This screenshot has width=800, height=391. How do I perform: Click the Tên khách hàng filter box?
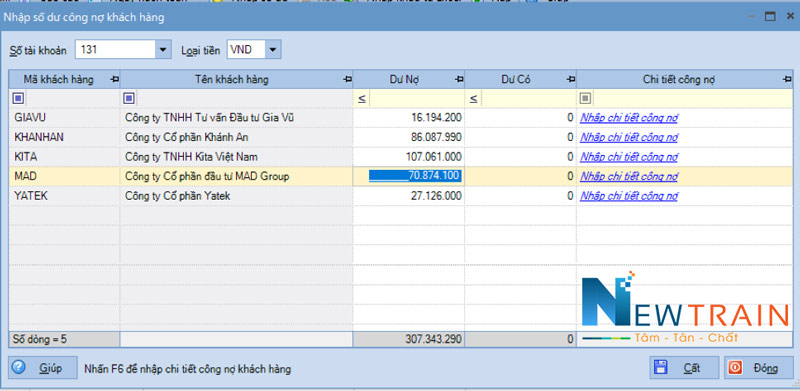(x=244, y=99)
